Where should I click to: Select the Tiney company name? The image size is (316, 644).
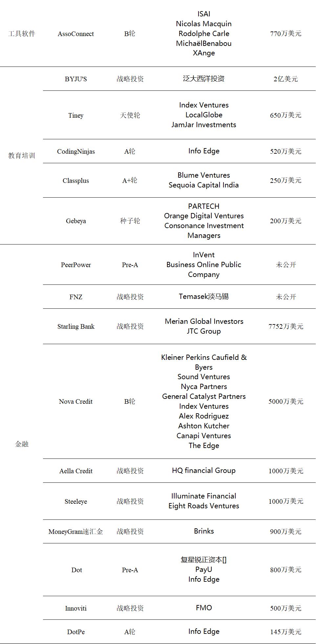pyautogui.click(x=76, y=115)
